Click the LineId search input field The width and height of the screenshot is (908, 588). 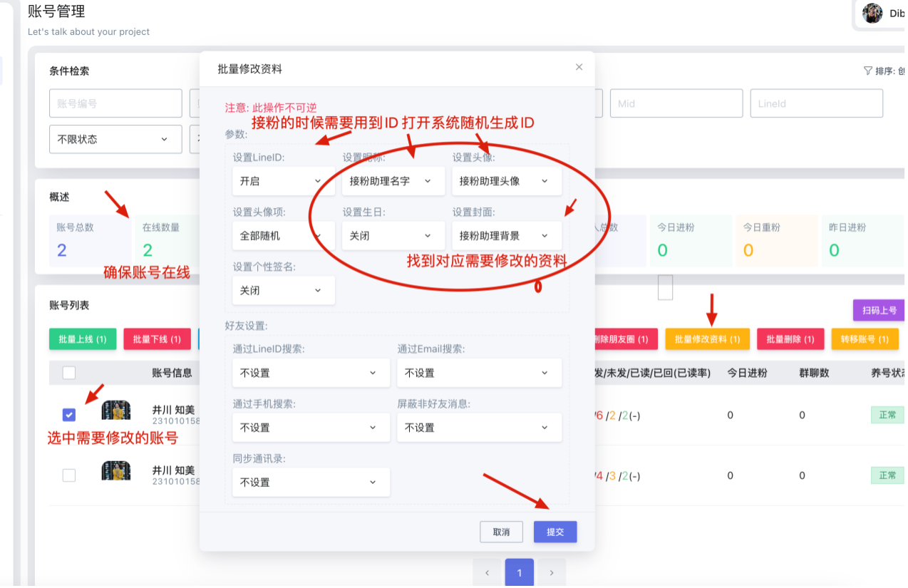pyautogui.click(x=817, y=103)
